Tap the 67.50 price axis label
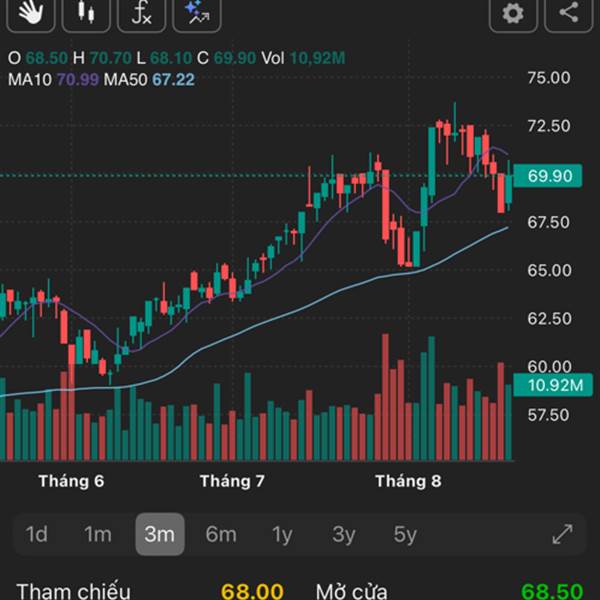This screenshot has width=600, height=600. click(x=549, y=222)
